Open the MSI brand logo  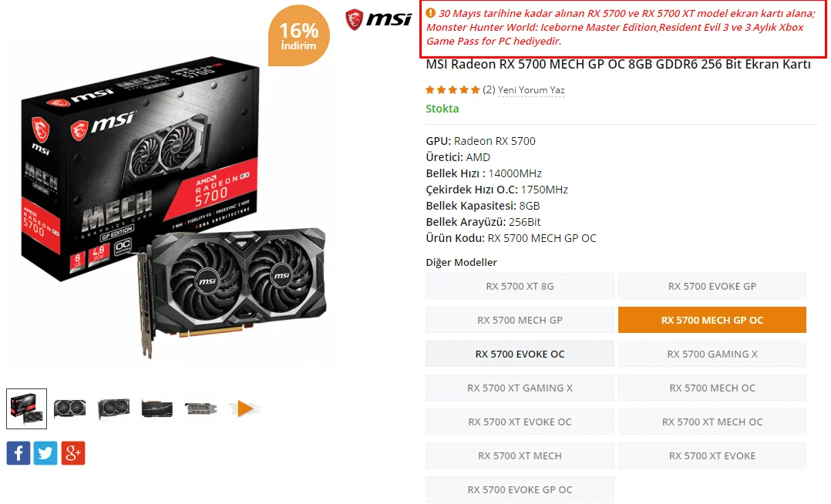(378, 19)
